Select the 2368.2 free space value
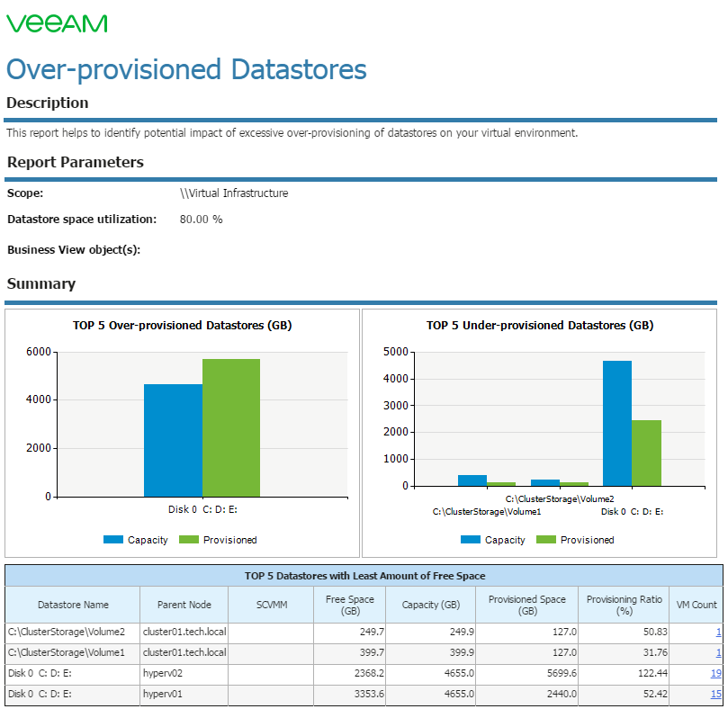728x709 pixels. coord(370,673)
